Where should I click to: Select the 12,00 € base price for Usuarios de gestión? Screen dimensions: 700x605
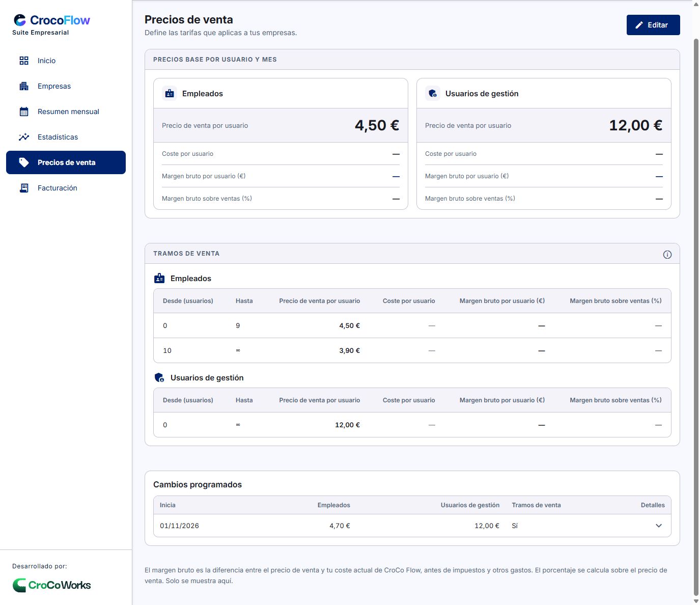pyautogui.click(x=636, y=125)
